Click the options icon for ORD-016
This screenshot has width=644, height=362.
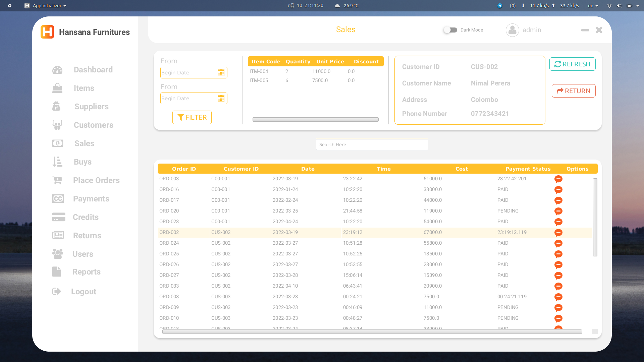tap(558, 189)
